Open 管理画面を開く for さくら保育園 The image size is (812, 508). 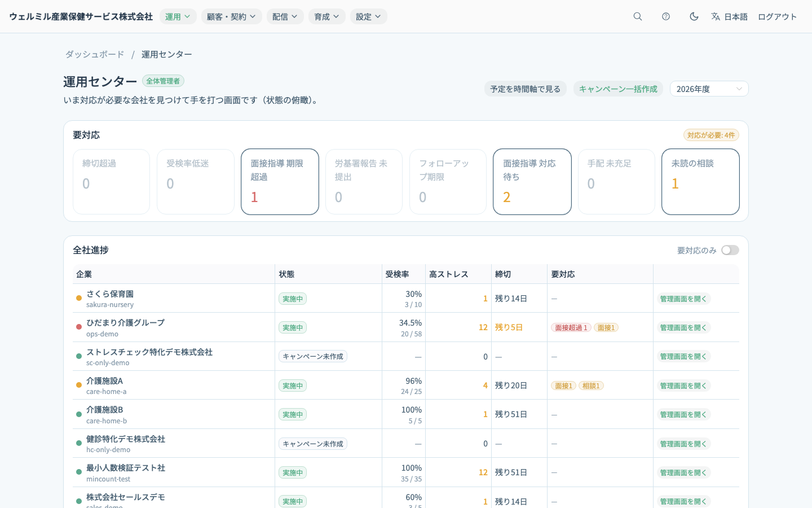tap(683, 299)
